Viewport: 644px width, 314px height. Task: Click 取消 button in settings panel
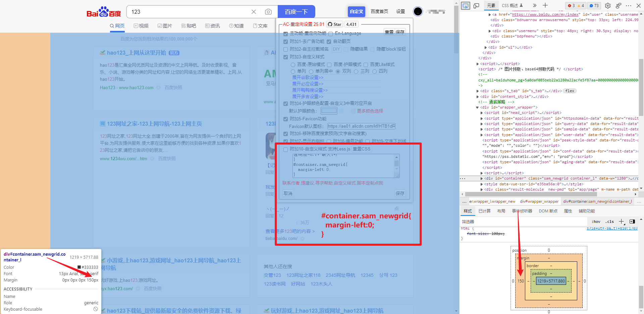coord(288,193)
